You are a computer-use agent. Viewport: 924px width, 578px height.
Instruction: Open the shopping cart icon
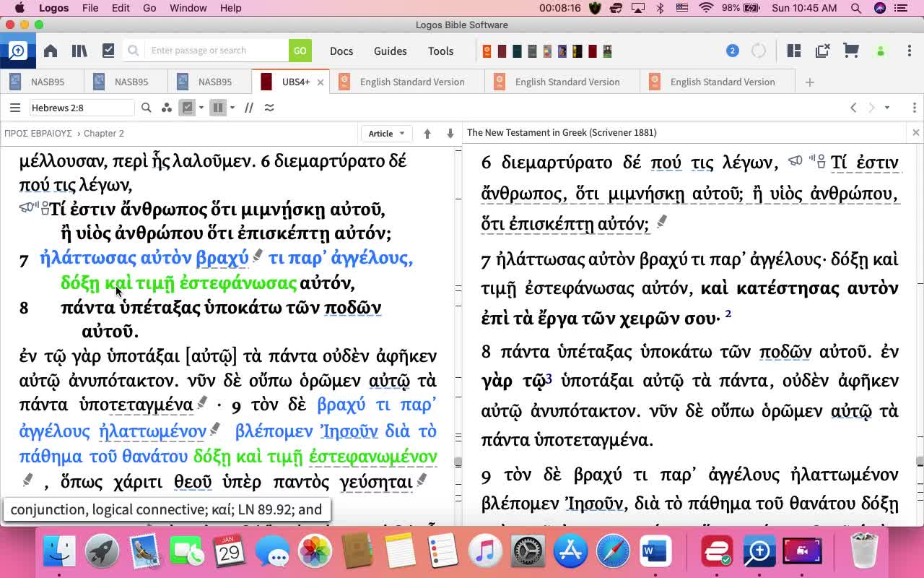851,51
